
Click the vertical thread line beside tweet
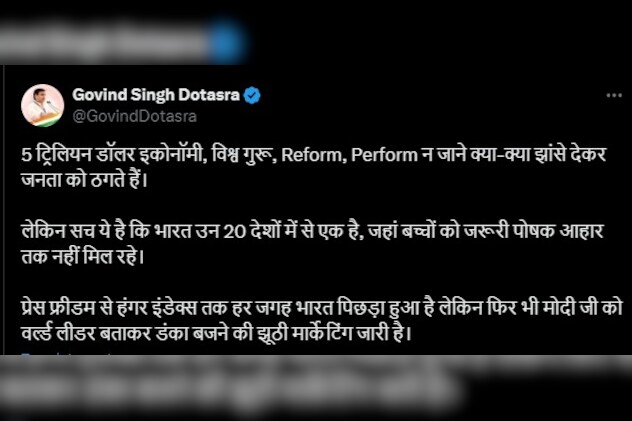coord(3,209)
